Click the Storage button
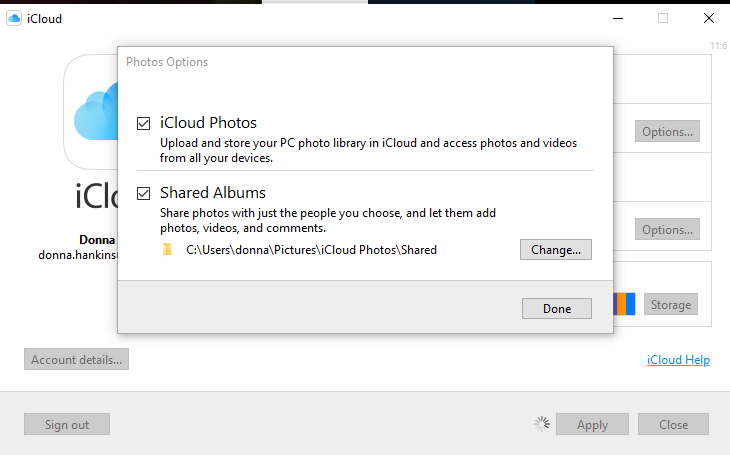The image size is (730, 455). pos(670,304)
